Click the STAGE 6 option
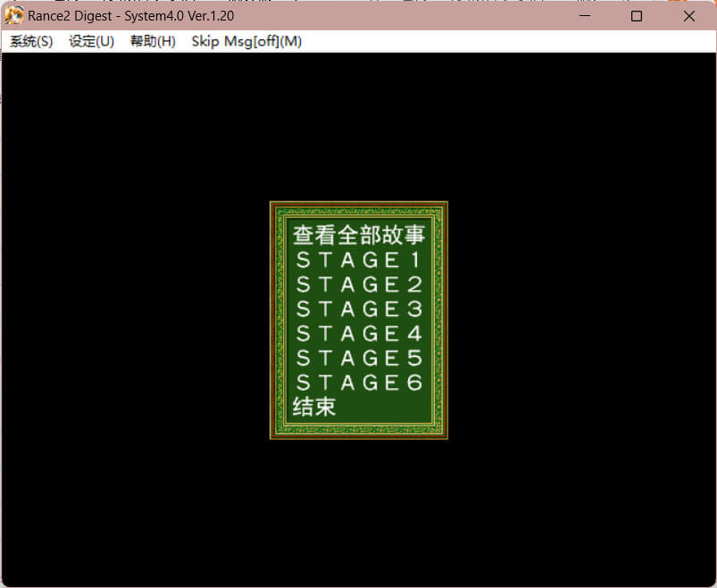Viewport: 717px width, 588px height. [358, 382]
